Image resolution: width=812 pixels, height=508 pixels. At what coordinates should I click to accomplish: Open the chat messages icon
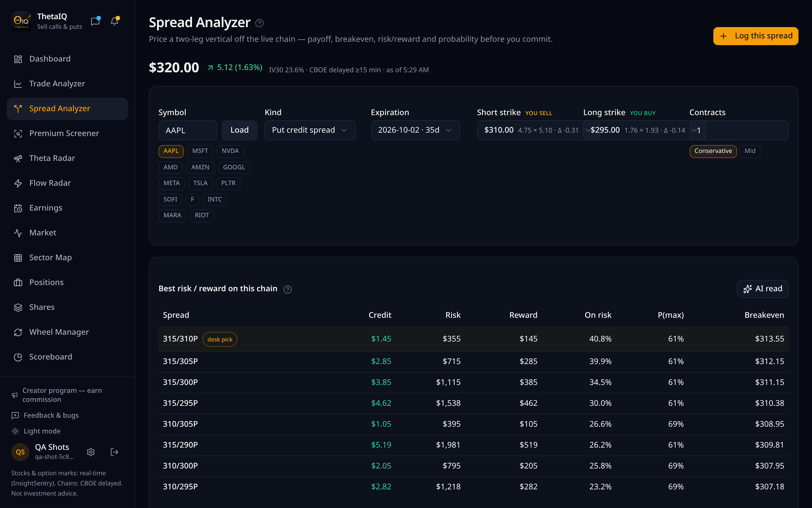click(x=96, y=21)
